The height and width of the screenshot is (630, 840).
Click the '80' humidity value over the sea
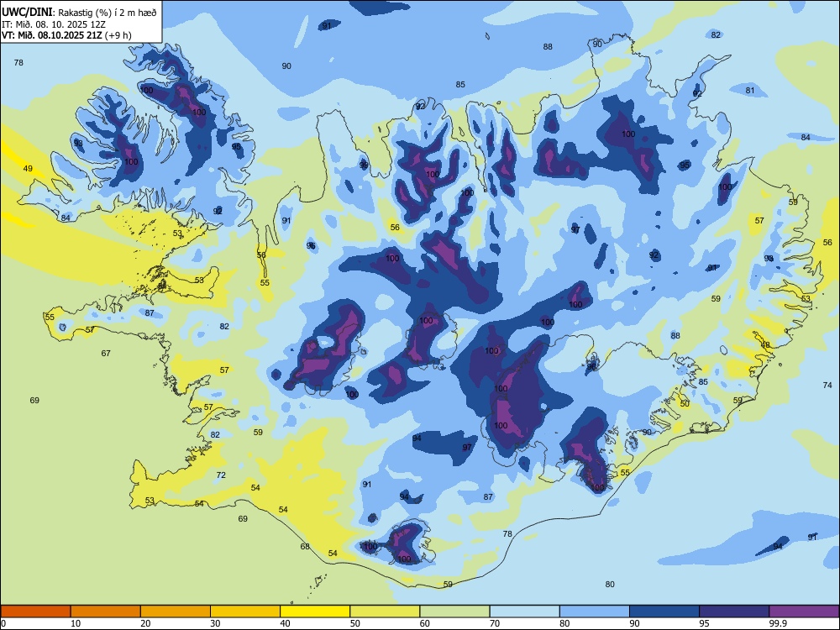point(610,585)
